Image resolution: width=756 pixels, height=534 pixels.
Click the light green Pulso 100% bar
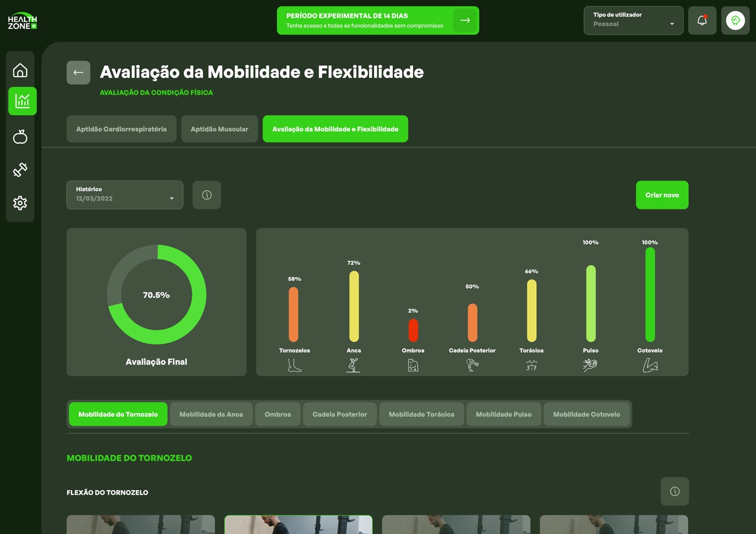tap(591, 303)
